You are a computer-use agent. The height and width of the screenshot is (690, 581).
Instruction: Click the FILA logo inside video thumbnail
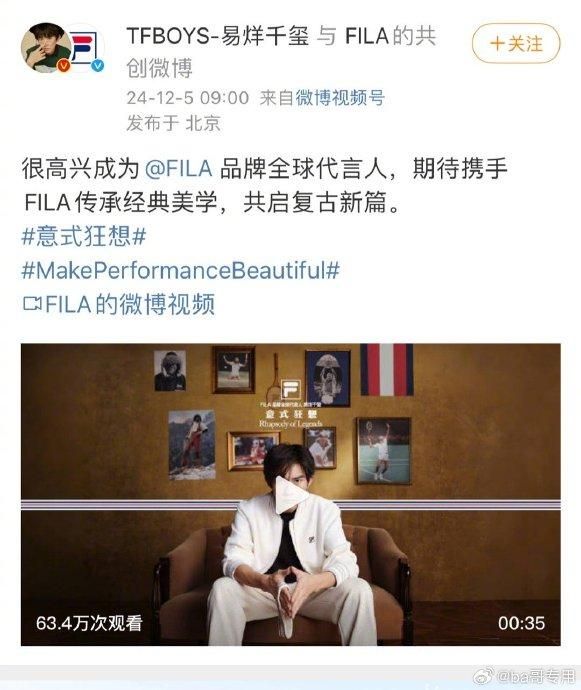[x=291, y=389]
